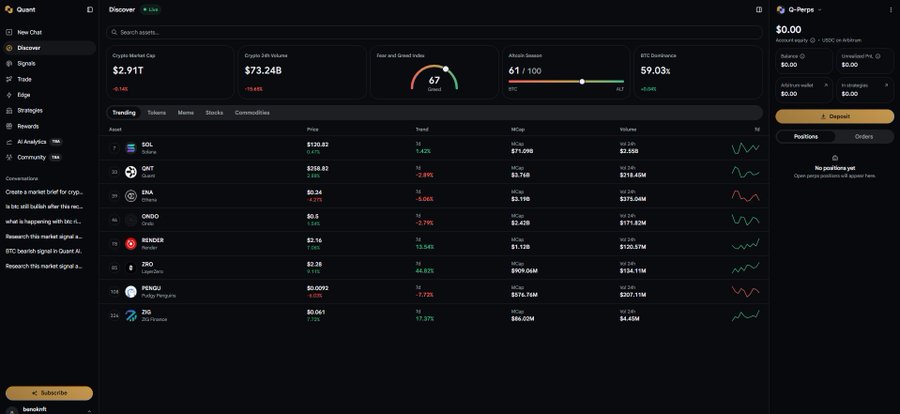Click the Trade icon in sidebar
900x414 pixels.
point(9,79)
